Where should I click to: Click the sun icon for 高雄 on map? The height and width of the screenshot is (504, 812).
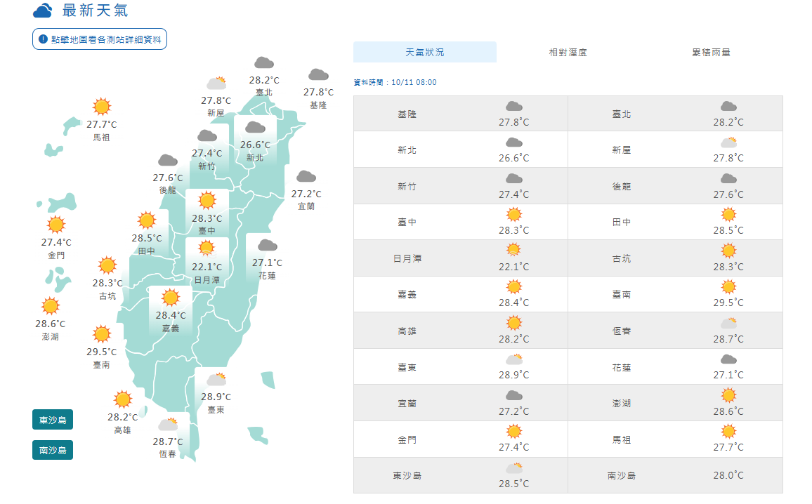coord(123,399)
